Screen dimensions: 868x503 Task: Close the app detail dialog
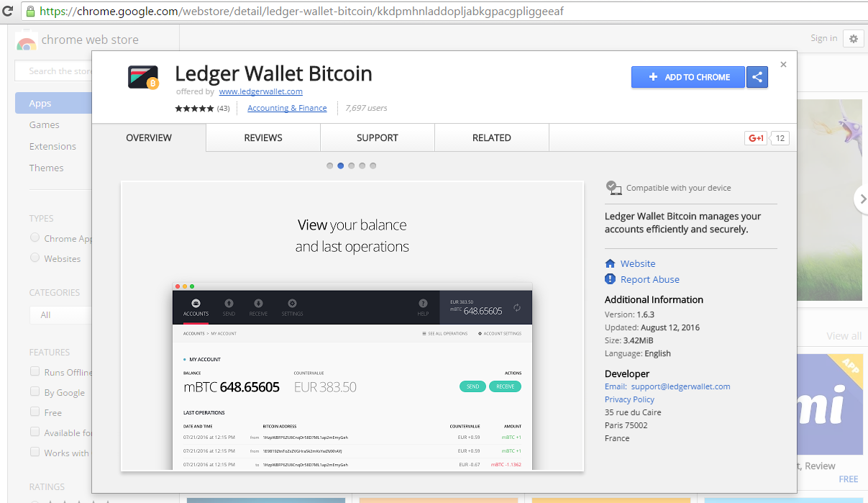pos(783,65)
